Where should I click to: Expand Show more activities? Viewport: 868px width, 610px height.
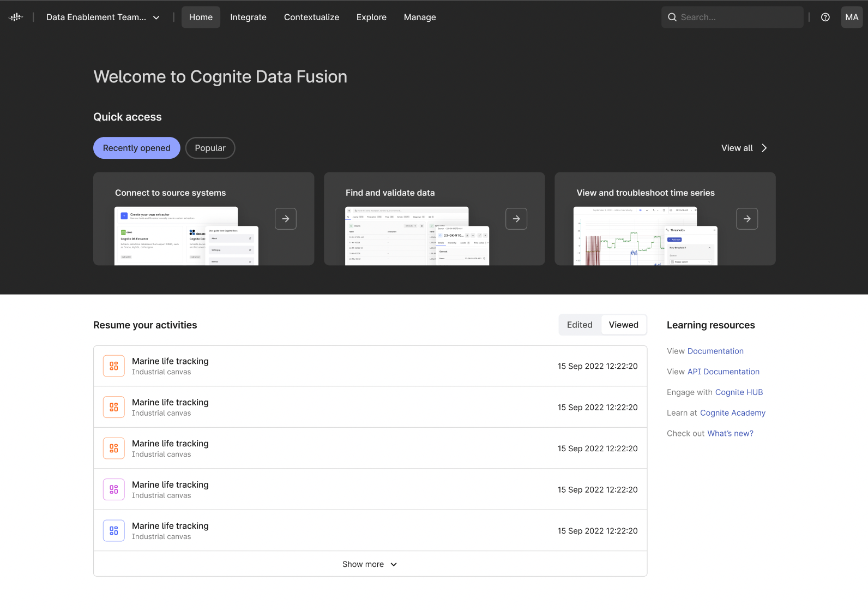370,564
